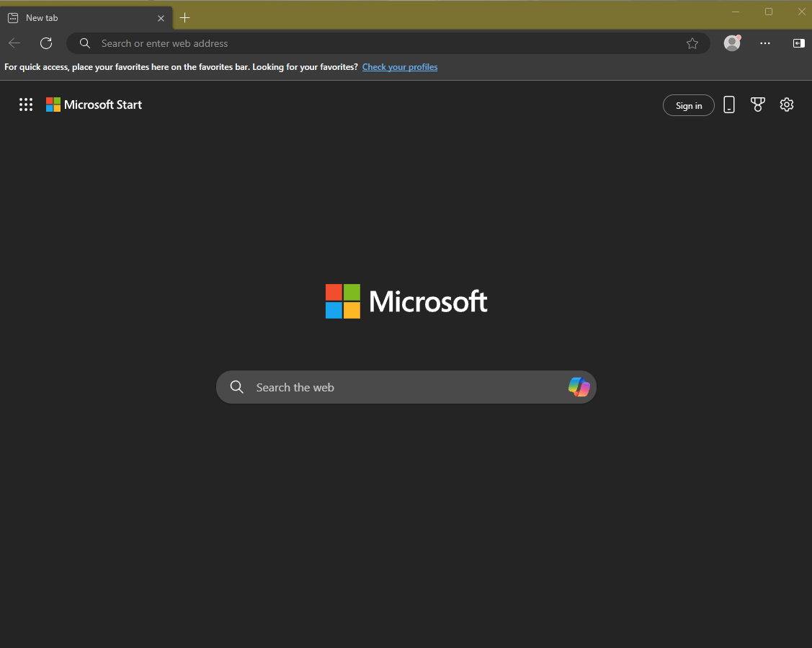Image resolution: width=812 pixels, height=648 pixels.
Task: Minimize the browser window
Action: 736,12
